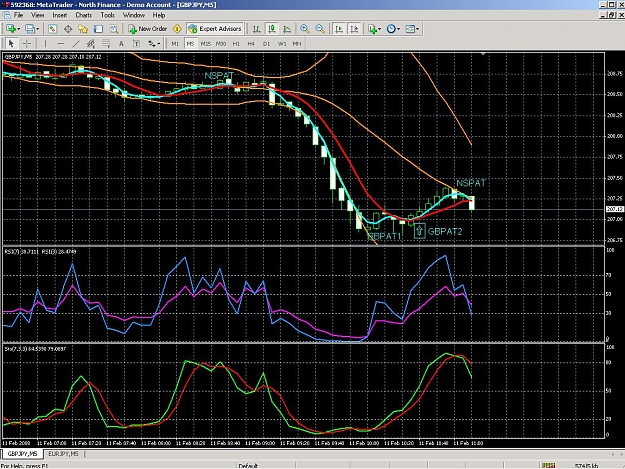
Task: Switch to the EURJPY,M5 chart tab
Action: coord(63,454)
